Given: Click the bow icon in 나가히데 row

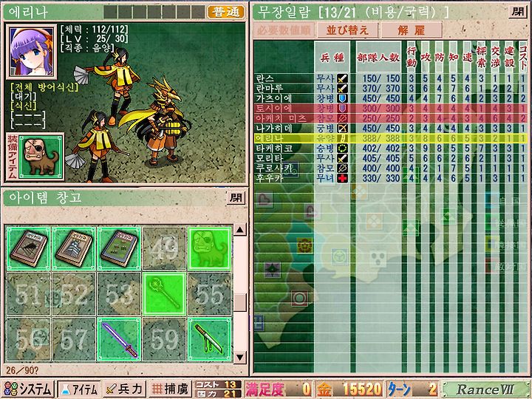Looking at the screenshot, I should point(342,129).
